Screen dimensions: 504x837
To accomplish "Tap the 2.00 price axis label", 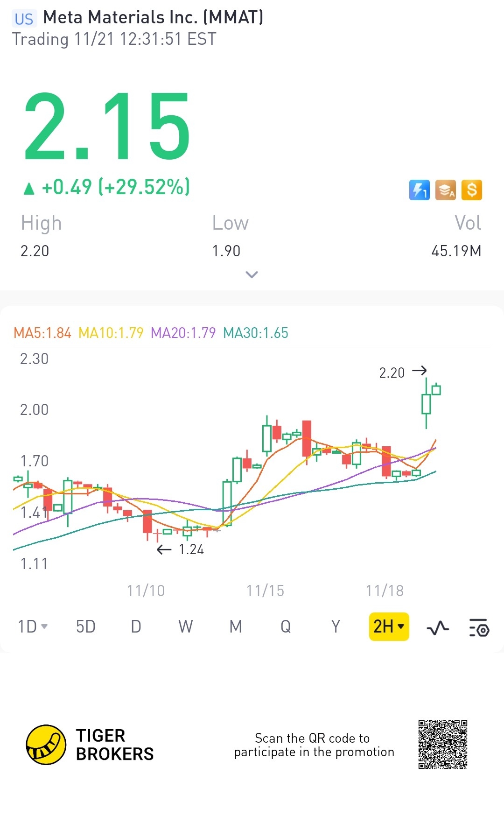I will [34, 410].
